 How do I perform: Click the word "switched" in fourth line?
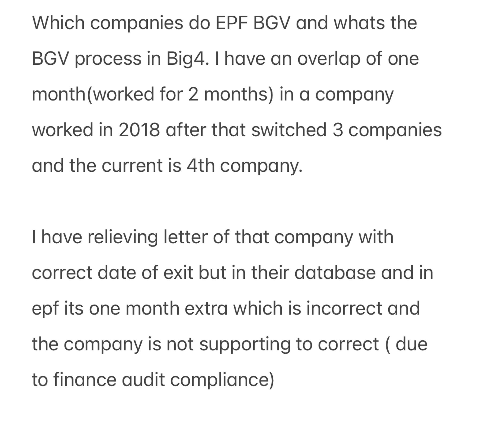click(x=289, y=130)
